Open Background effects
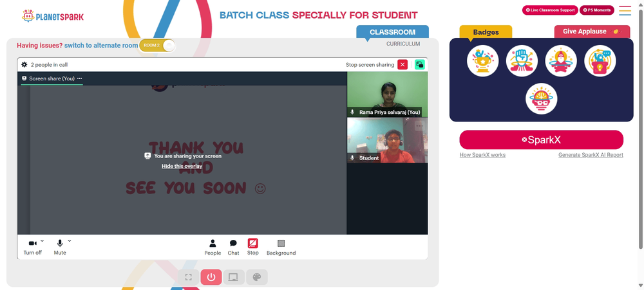 [x=281, y=248]
